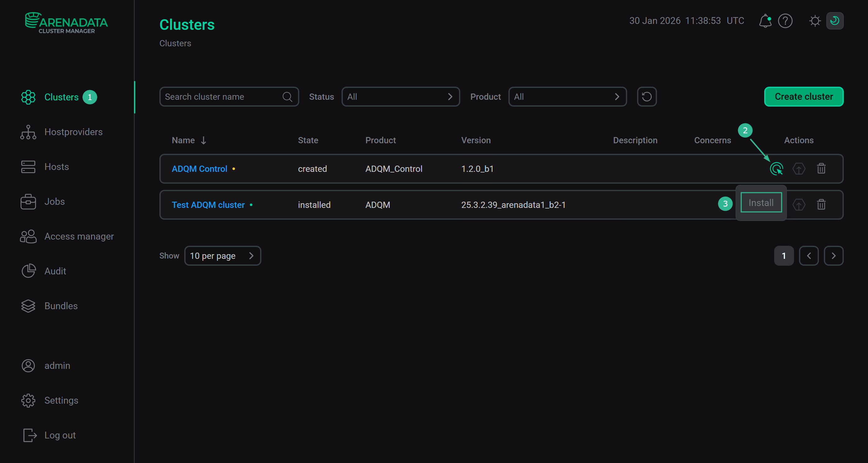Open the ADQM Control cluster link
868x463 pixels.
click(199, 168)
